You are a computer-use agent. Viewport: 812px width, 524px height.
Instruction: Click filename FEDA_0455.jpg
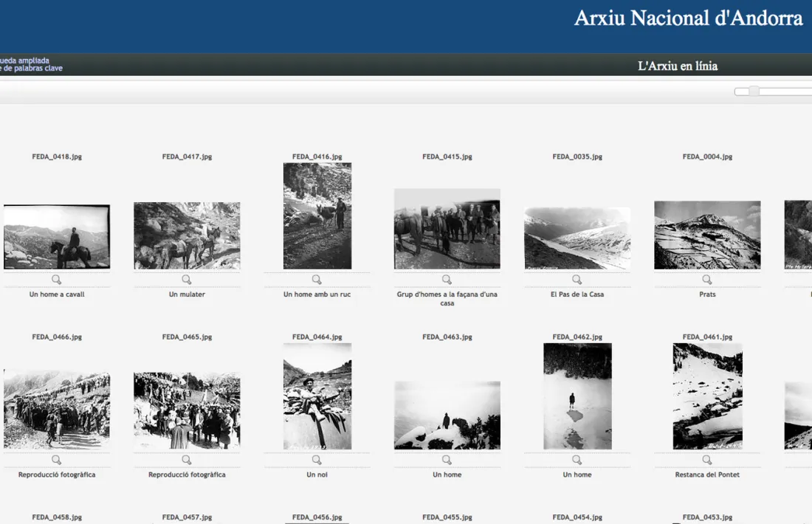tap(447, 517)
